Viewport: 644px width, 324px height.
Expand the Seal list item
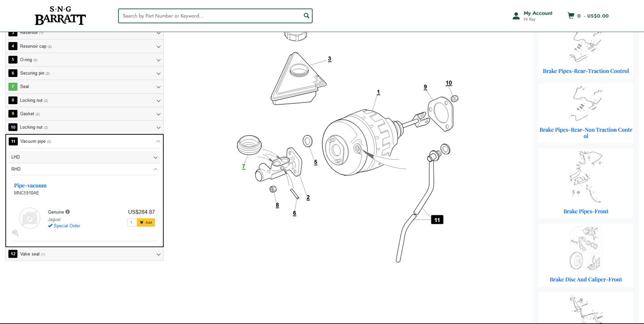pos(158,87)
